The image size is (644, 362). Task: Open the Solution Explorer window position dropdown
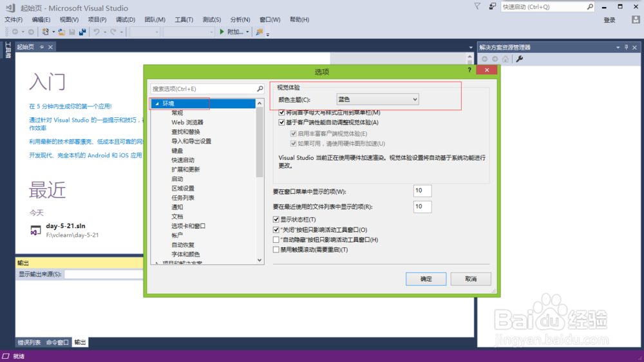[618, 47]
